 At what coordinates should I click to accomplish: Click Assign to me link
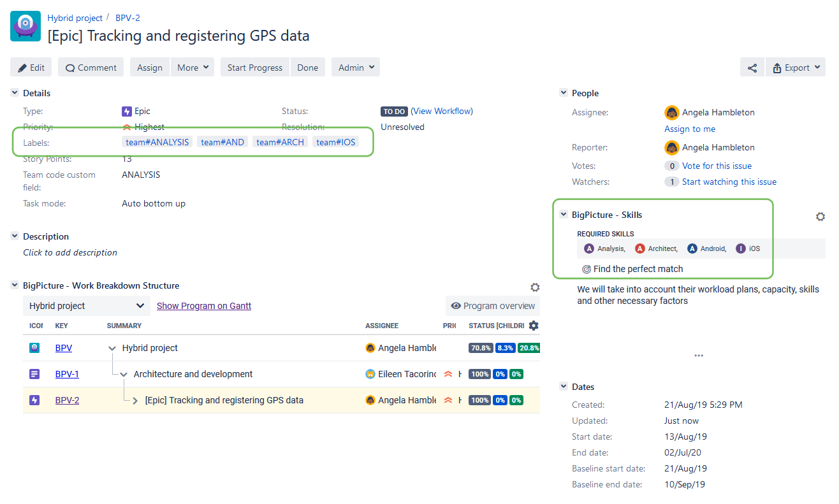click(689, 129)
